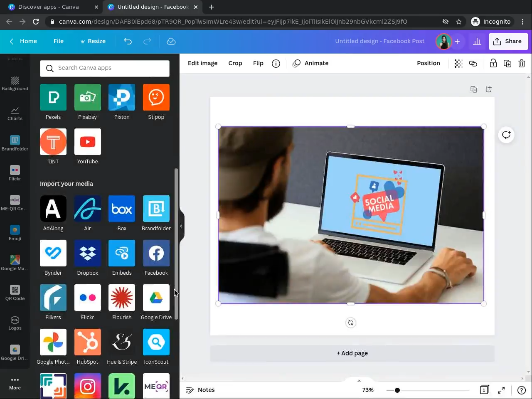The width and height of the screenshot is (532, 399).
Task: Add a comment on the design
Action: pos(506,135)
